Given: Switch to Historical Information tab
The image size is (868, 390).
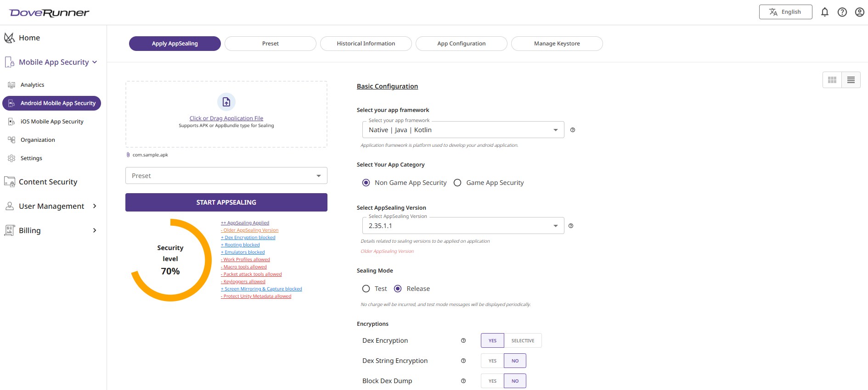Looking at the screenshot, I should [366, 44].
